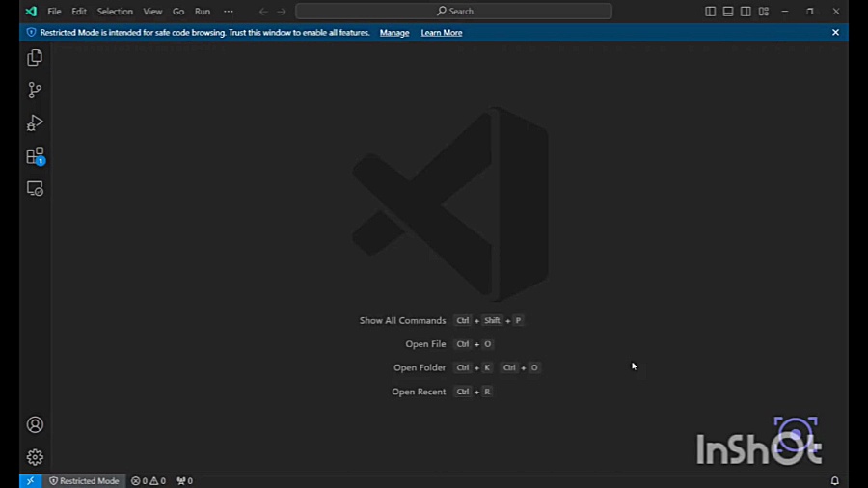Viewport: 868px width, 488px height.
Task: Open the Remote Explorer view
Action: (35, 189)
